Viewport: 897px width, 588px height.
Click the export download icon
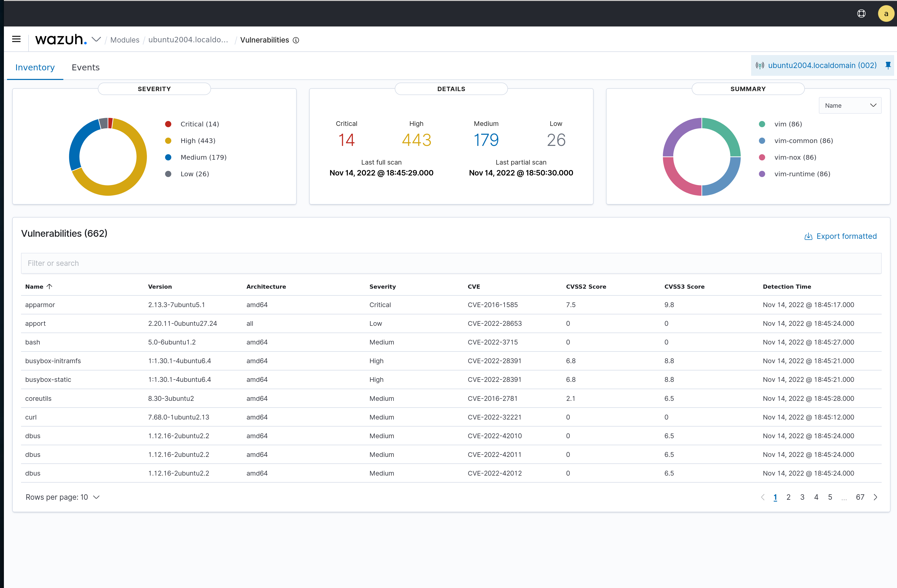808,236
